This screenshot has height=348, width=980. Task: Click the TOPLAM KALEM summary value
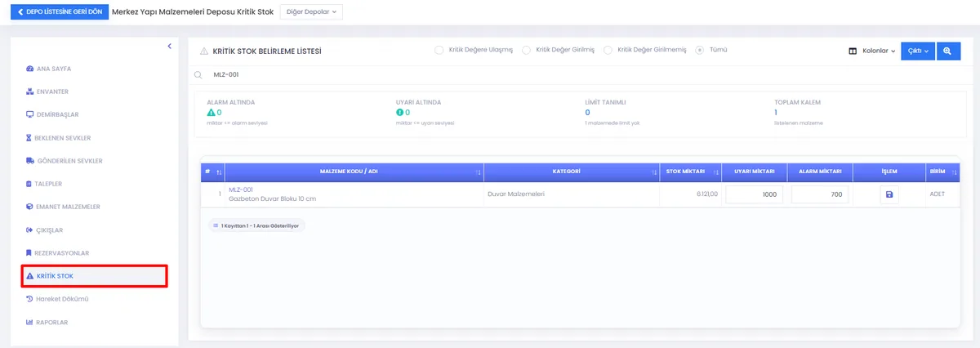pyautogui.click(x=777, y=113)
